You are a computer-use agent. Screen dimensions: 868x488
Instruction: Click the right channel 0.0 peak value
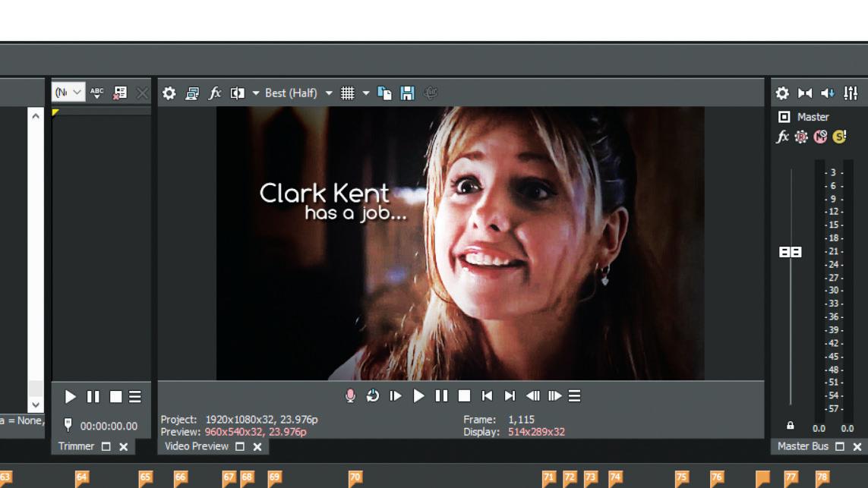tap(847, 428)
